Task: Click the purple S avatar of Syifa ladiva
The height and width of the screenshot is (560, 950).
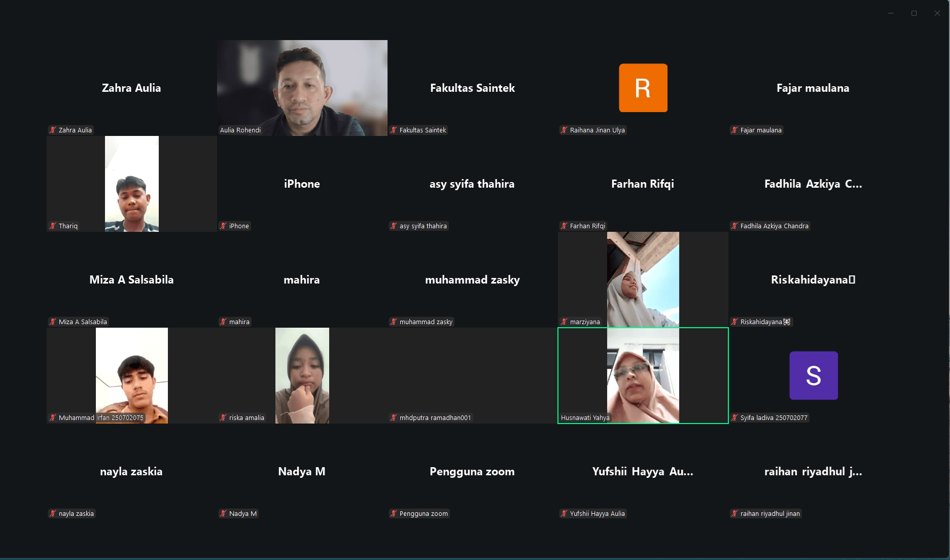Action: tap(813, 375)
